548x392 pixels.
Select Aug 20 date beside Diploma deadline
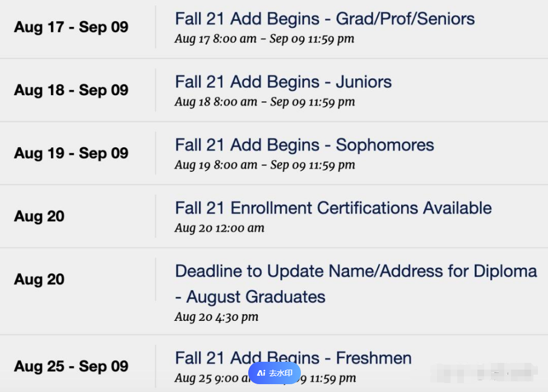point(39,279)
